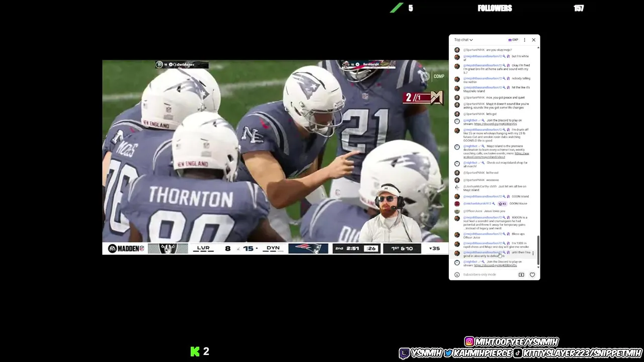
Task: Click the green Kick logo at bottom
Action: pyautogui.click(x=195, y=351)
